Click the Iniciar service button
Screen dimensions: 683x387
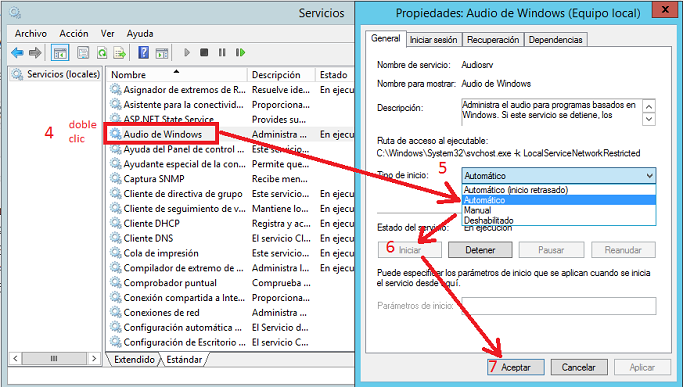[409, 250]
